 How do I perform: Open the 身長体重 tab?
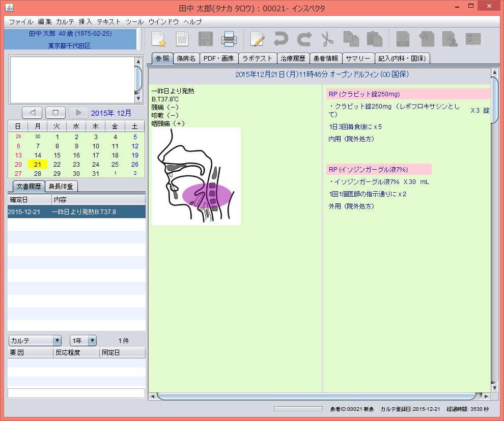(61, 187)
